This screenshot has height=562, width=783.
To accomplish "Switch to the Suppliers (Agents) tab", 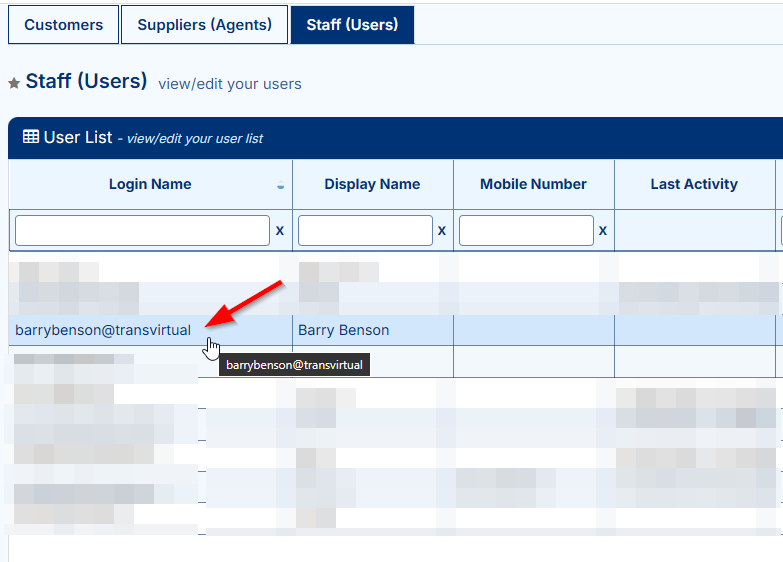I will [204, 25].
